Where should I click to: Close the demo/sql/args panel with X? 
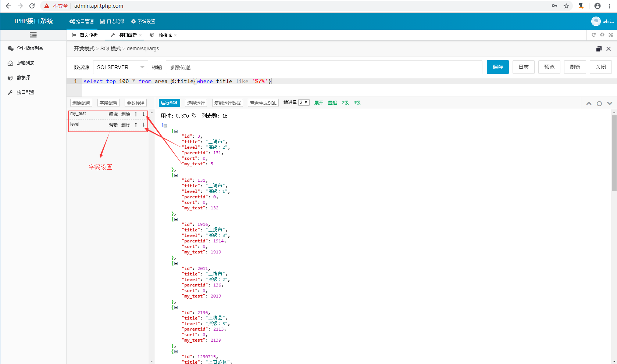pyautogui.click(x=609, y=49)
